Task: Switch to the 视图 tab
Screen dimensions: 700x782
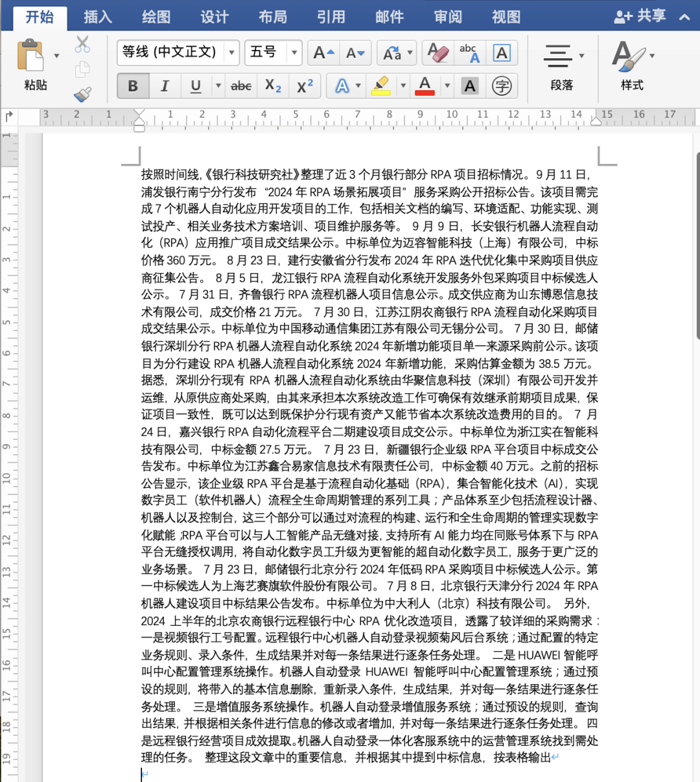Action: [x=506, y=16]
